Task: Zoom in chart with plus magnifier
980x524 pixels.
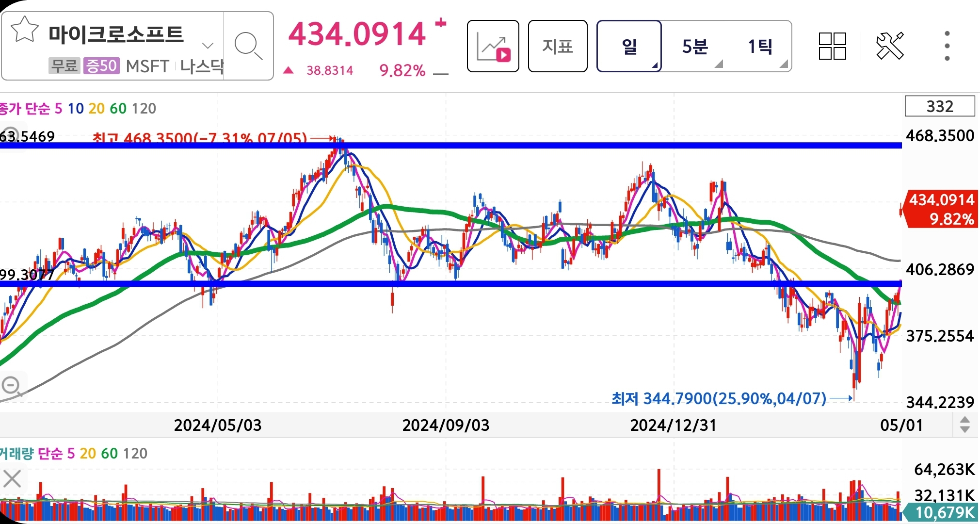Action: tap(10, 135)
